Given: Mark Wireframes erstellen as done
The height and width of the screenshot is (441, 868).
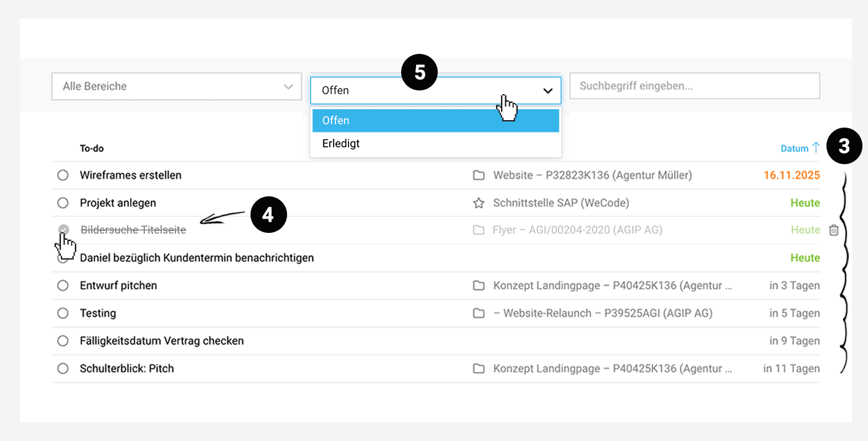Looking at the screenshot, I should click(x=63, y=175).
